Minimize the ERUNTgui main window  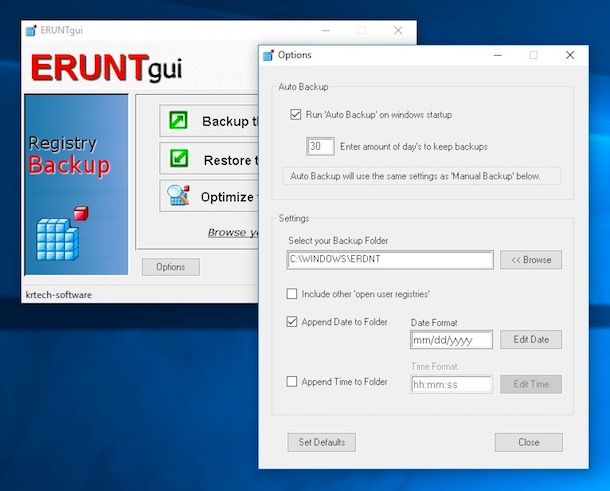tap(326, 30)
